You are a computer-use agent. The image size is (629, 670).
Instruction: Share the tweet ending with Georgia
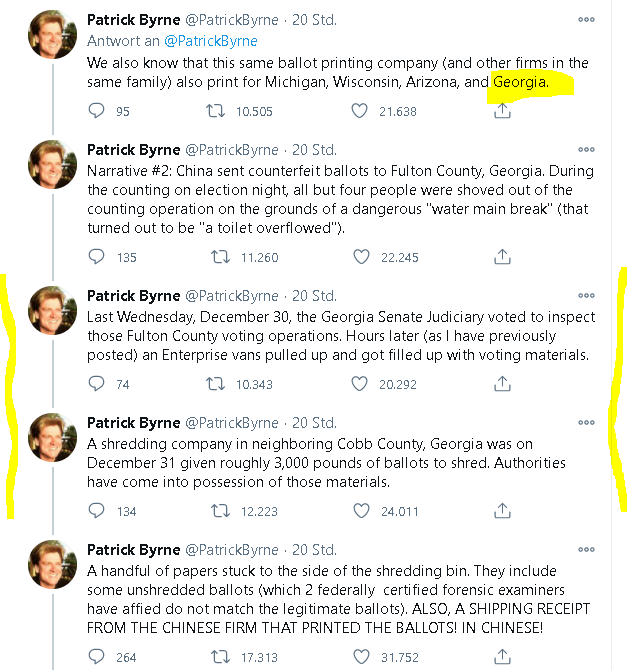(502, 111)
